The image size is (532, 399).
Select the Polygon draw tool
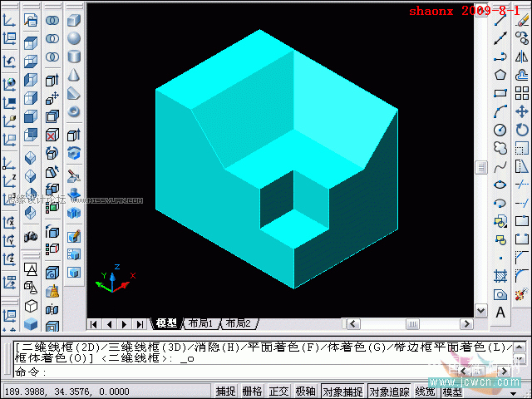point(500,75)
